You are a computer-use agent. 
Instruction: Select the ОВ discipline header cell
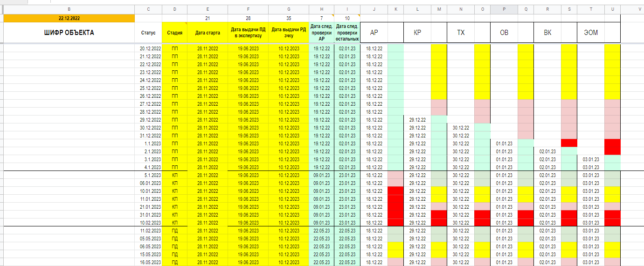[x=504, y=33]
